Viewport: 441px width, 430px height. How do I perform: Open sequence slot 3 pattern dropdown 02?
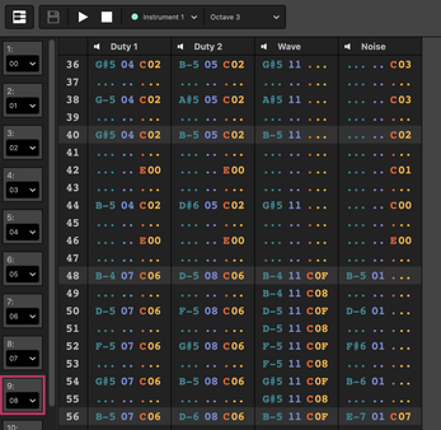pyautogui.click(x=22, y=148)
